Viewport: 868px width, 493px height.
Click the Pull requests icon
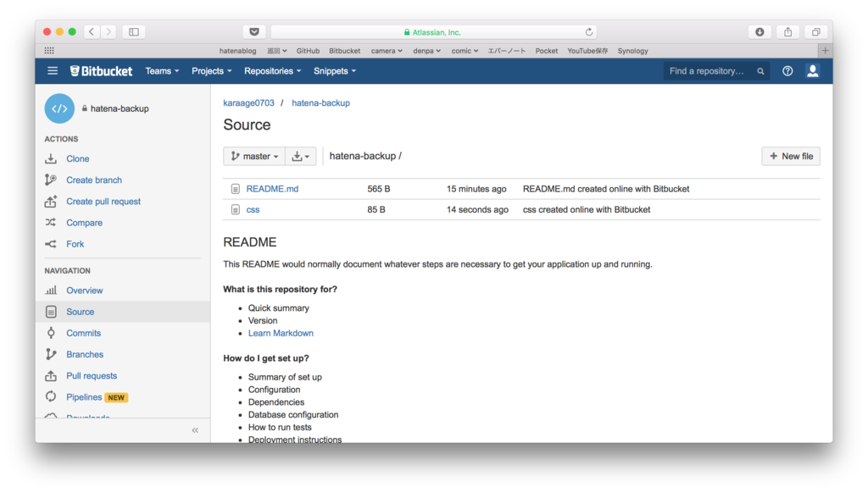click(51, 376)
